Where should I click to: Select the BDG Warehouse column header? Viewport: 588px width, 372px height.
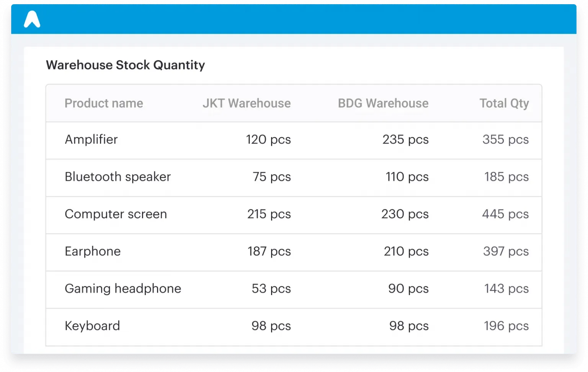point(383,103)
